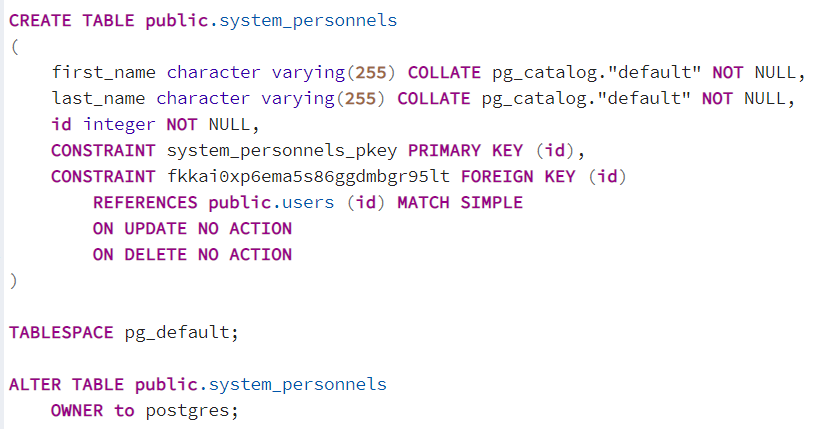Click postgres in the OWNER line
Viewport: 820px width, 429px height.
(187, 411)
